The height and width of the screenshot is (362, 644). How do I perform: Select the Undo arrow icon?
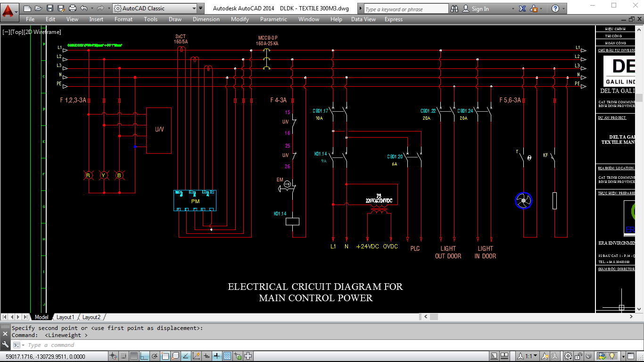tap(84, 8)
